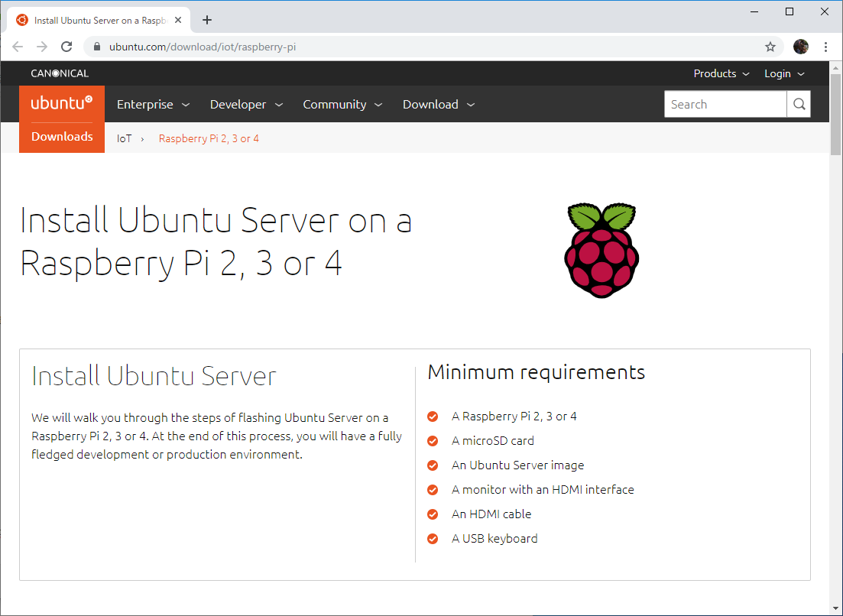The height and width of the screenshot is (616, 843).
Task: Click the browser forward arrow
Action: click(42, 47)
